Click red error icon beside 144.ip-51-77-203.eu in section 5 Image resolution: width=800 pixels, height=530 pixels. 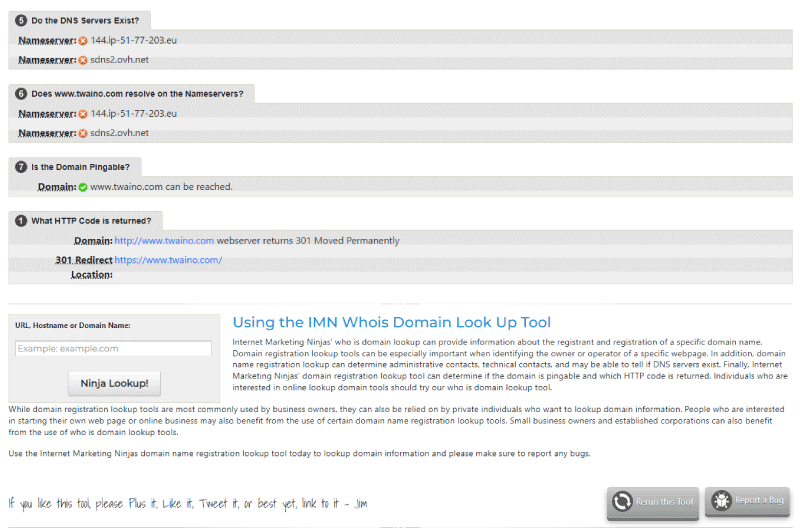(x=83, y=41)
